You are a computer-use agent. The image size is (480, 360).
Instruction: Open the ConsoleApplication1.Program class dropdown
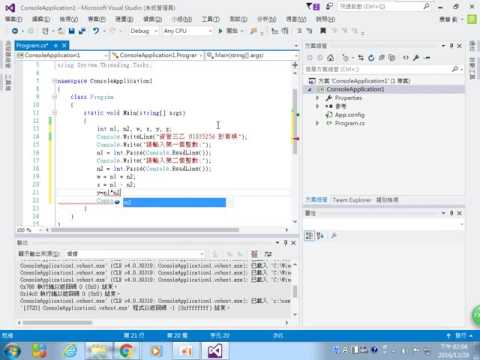[157, 55]
